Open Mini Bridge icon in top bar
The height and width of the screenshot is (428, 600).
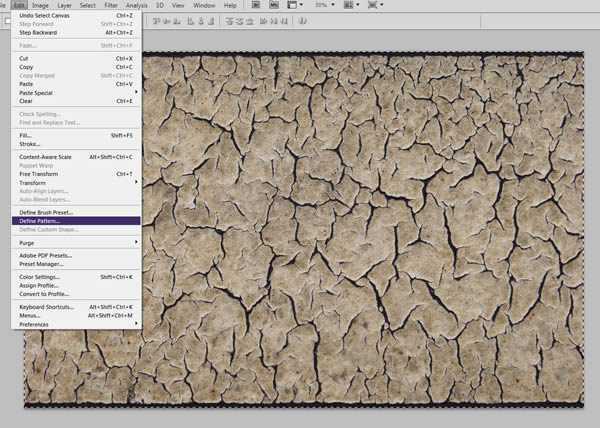[272, 5]
